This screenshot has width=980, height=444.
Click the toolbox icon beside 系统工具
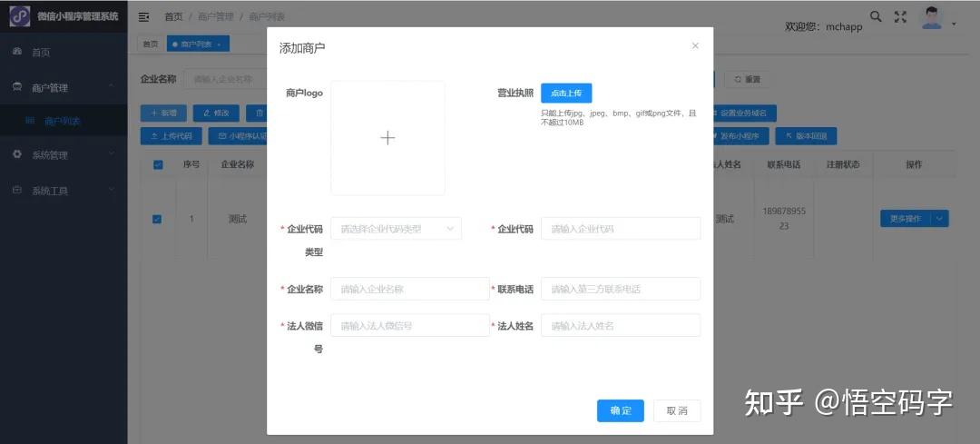(x=17, y=190)
